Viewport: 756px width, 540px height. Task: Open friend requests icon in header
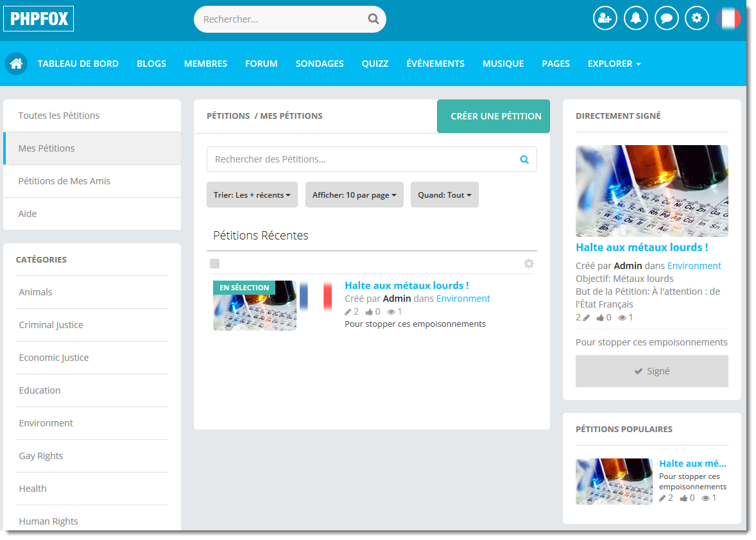(605, 19)
